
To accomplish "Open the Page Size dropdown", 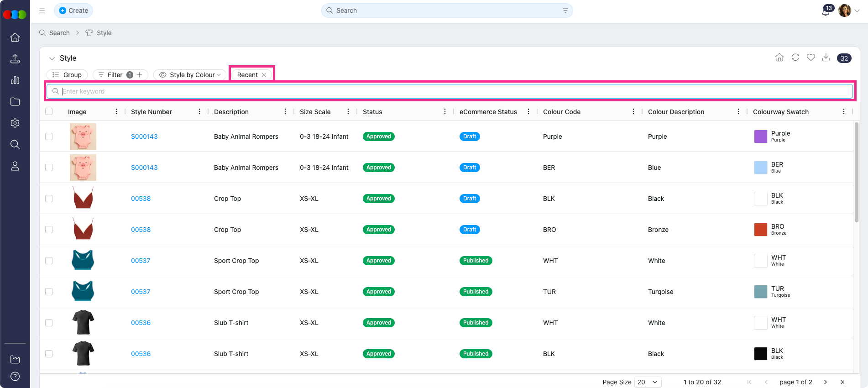I will point(648,382).
